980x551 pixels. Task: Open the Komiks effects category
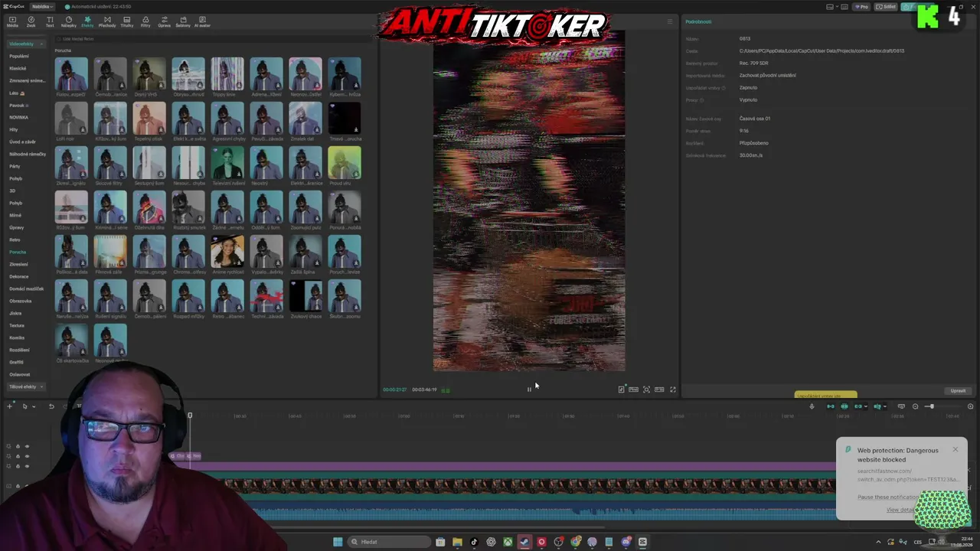pos(17,337)
